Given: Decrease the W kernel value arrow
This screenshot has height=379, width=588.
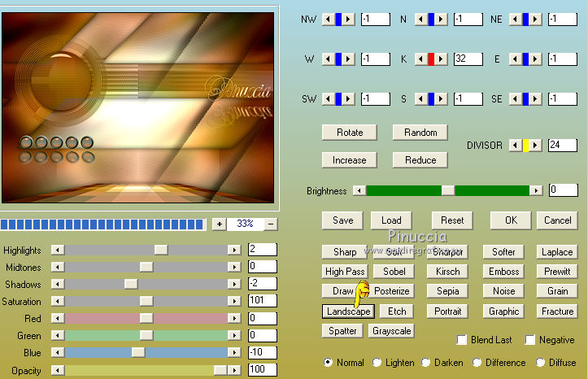Looking at the screenshot, I should 328,59.
